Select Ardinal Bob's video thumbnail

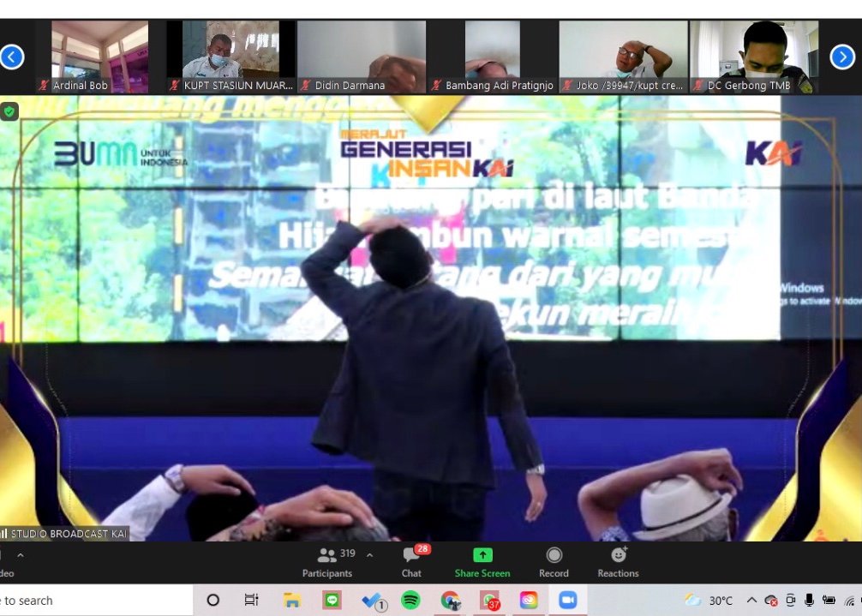(99, 57)
